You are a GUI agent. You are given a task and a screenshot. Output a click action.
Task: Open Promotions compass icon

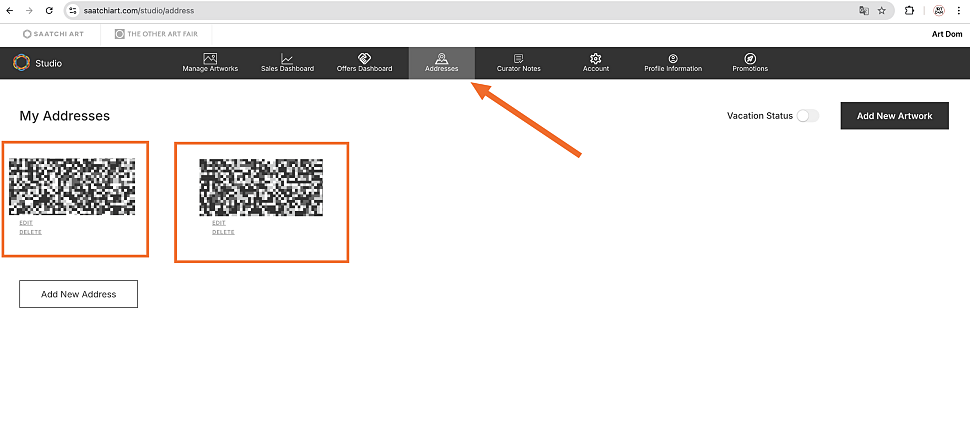click(x=750, y=59)
